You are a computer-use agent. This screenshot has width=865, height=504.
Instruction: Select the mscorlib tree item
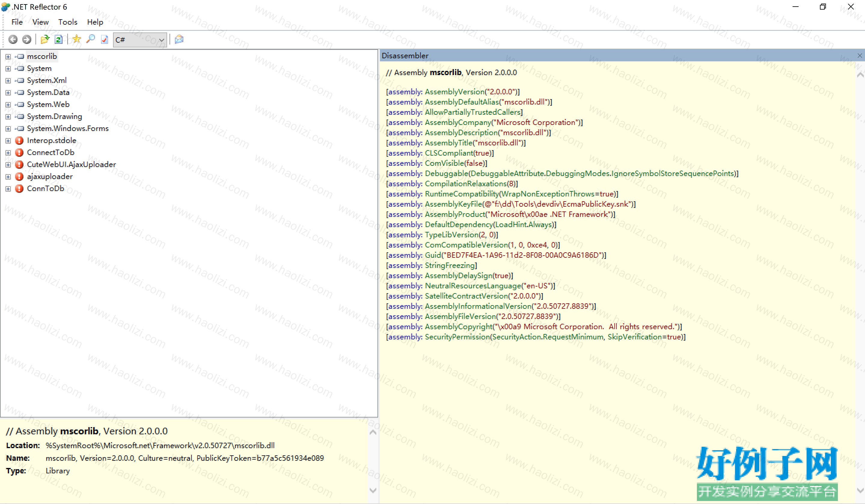[x=42, y=56]
